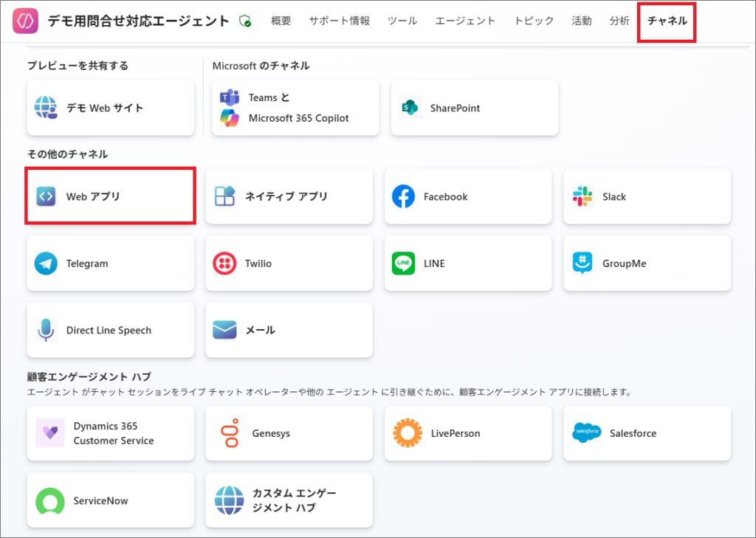The width and height of the screenshot is (756, 538).
Task: Switch to the ツール tab
Action: pyautogui.click(x=402, y=21)
